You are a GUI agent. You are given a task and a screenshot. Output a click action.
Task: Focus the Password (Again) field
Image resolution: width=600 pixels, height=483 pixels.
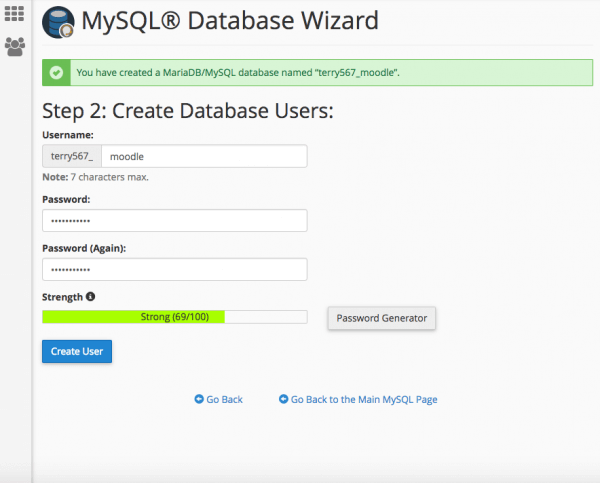coord(174,269)
